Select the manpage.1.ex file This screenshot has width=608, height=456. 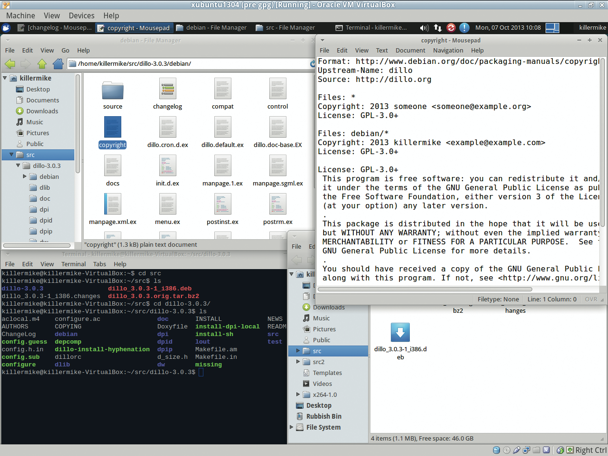(x=223, y=166)
